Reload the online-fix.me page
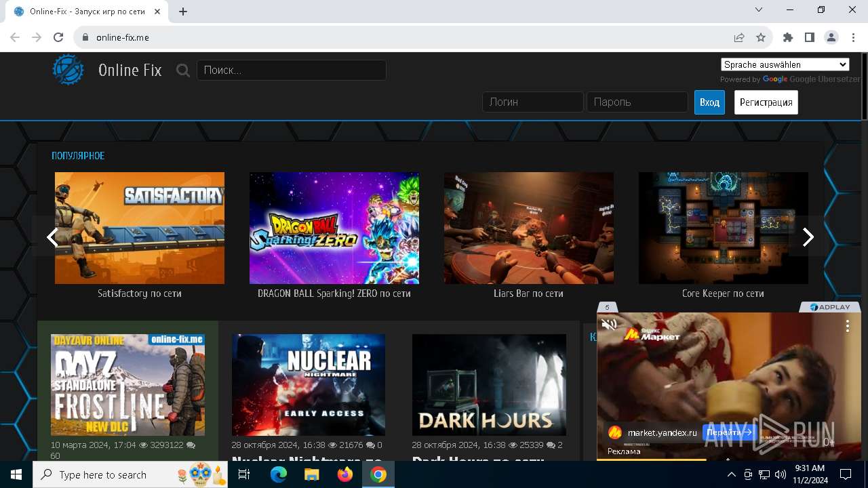Image resolution: width=868 pixels, height=488 pixels. click(x=58, y=37)
